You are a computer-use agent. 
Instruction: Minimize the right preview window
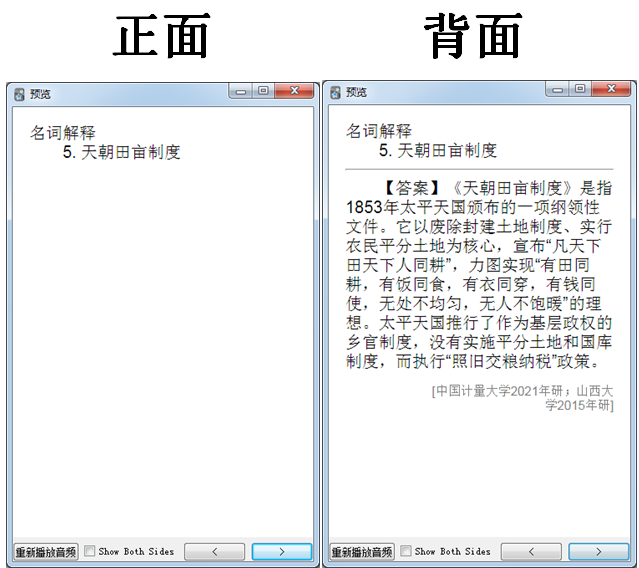pyautogui.click(x=557, y=89)
